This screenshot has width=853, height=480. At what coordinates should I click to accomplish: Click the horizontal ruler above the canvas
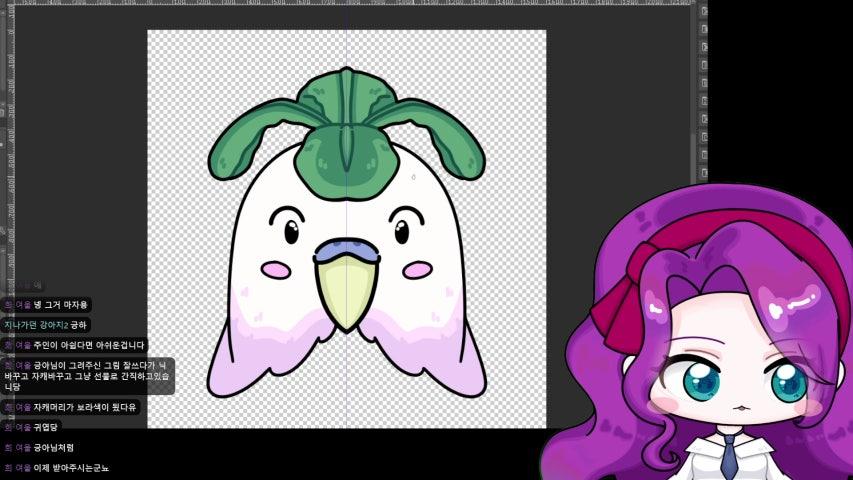354,3
